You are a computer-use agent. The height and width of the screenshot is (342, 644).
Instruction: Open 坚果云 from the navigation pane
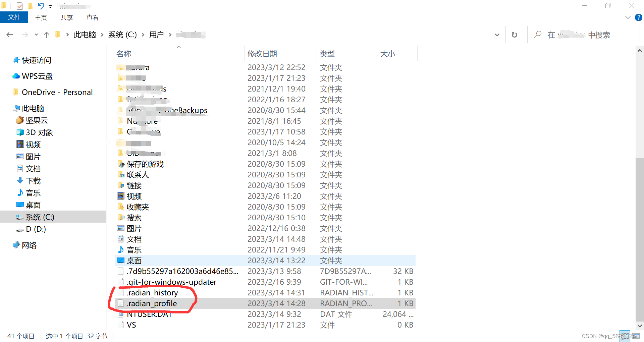(37, 120)
